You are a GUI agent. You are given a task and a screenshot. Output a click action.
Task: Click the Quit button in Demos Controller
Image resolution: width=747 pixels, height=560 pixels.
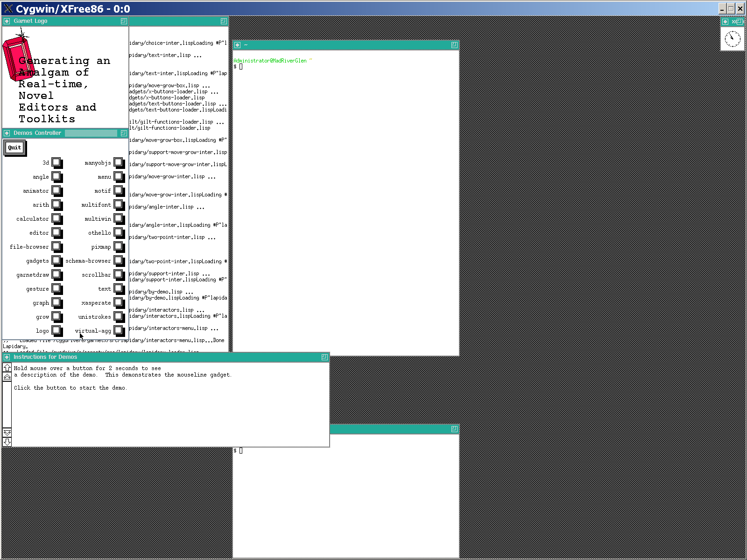14,148
